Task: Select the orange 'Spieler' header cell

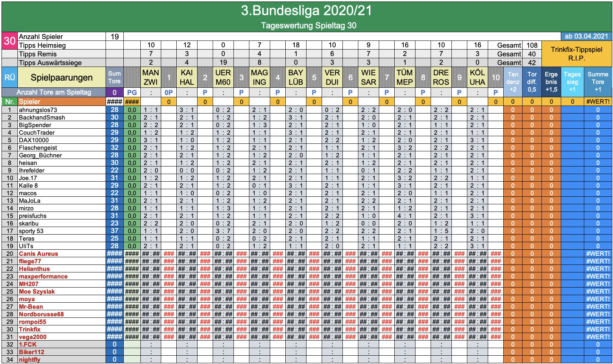Action: (x=62, y=101)
